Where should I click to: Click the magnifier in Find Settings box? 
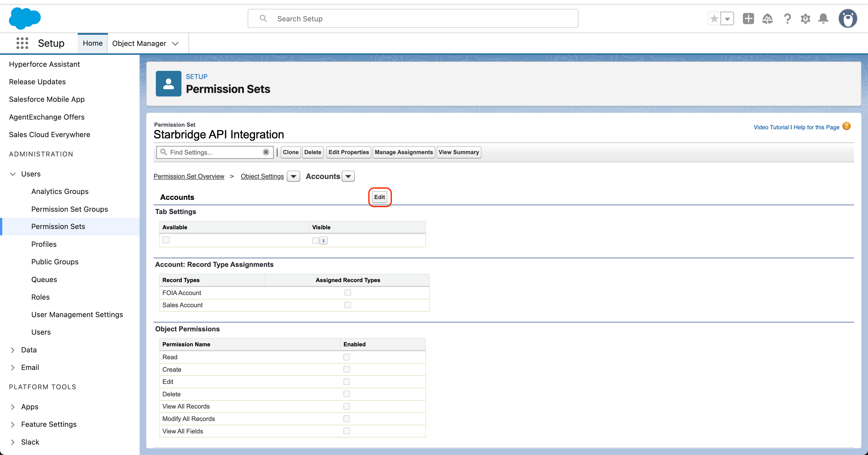[163, 152]
